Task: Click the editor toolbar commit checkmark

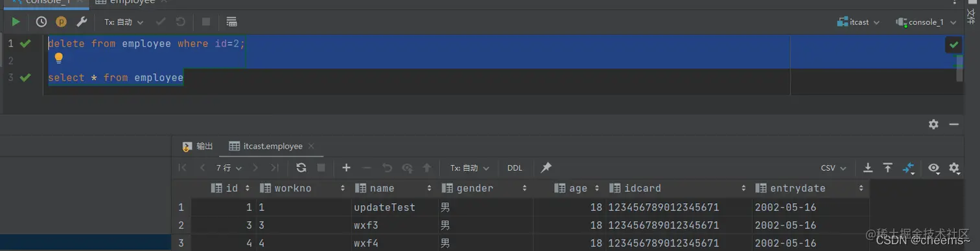Action: pyautogui.click(x=161, y=22)
